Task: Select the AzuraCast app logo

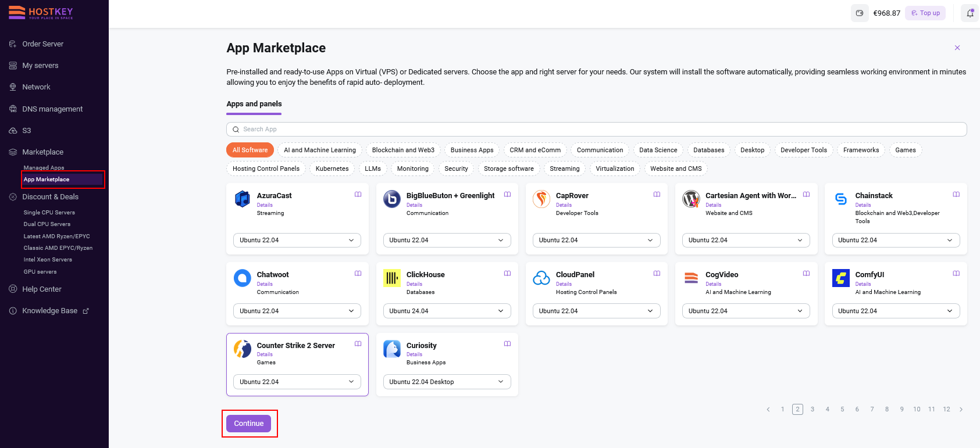Action: point(243,199)
